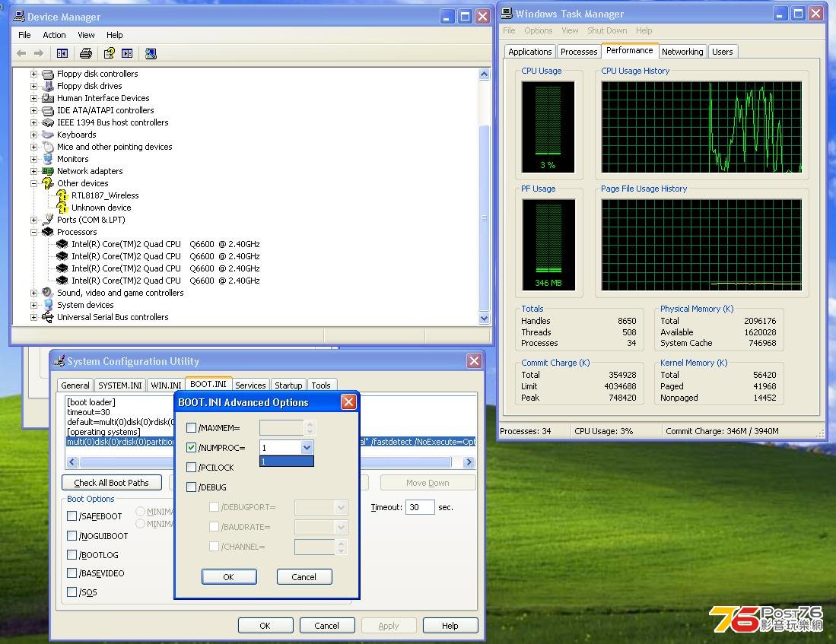Switch to the Networking tab in Task Manager

[682, 52]
